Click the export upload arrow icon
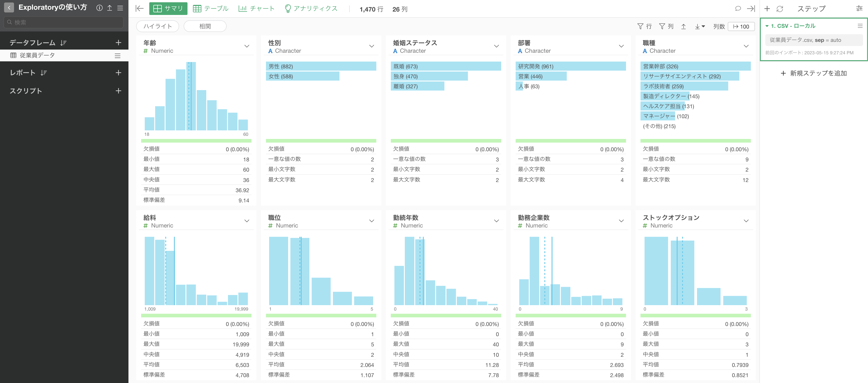Screen dimensions: 868x383 coord(684,27)
